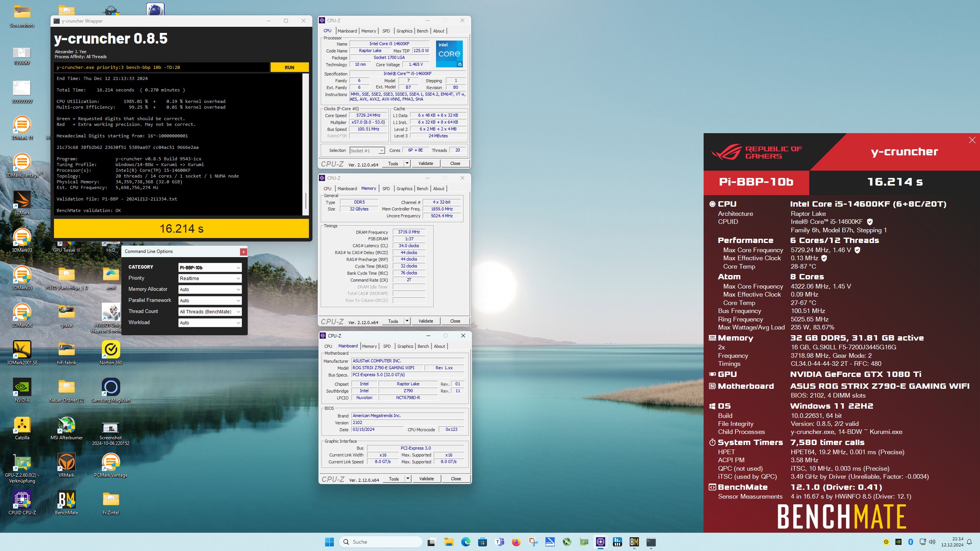This screenshot has width=980, height=551.
Task: Expand Tools arrow in middle CPU-Z window
Action: coord(407,321)
